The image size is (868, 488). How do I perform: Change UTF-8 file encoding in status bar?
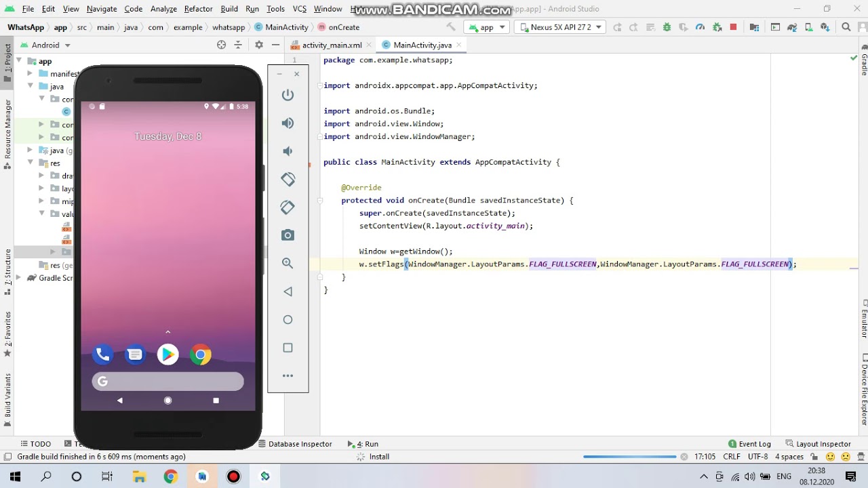[x=757, y=457]
